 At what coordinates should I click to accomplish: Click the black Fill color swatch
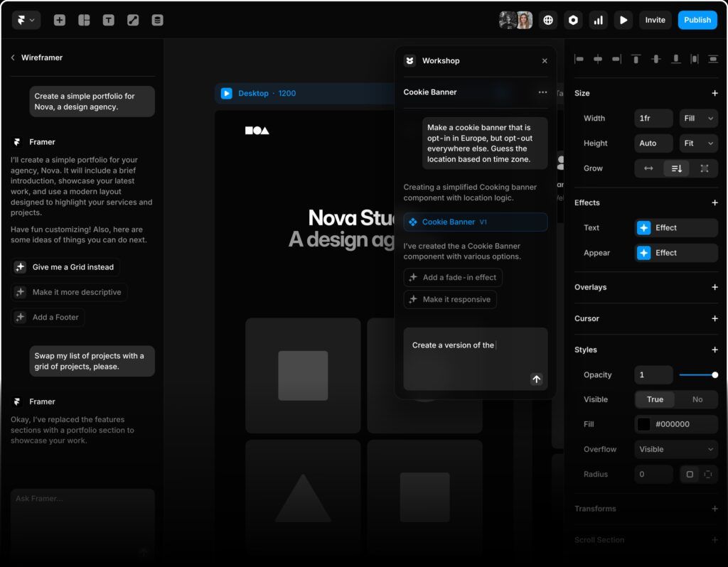[x=643, y=424]
